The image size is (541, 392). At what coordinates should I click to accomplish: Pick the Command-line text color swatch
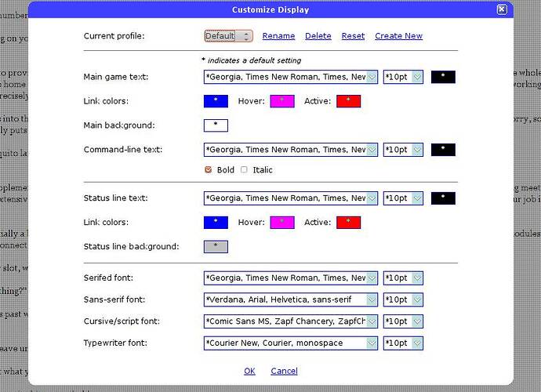coord(443,150)
